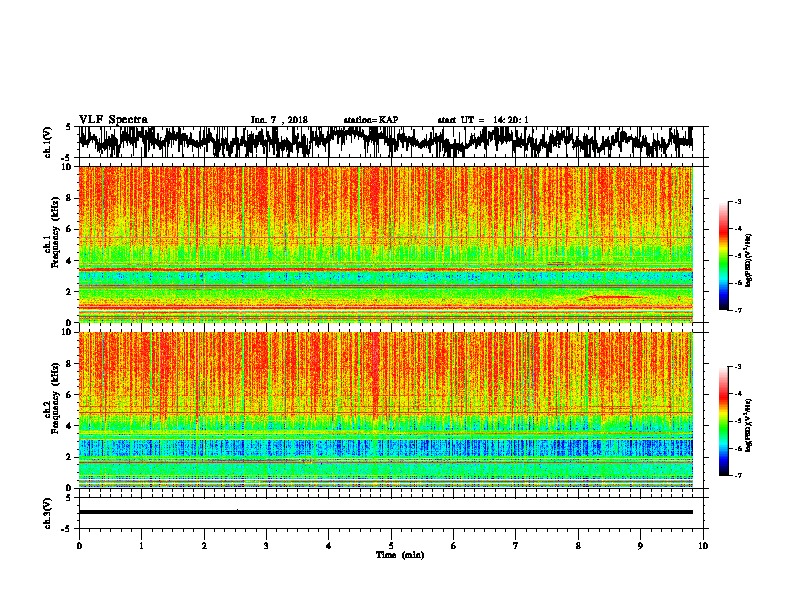This screenshot has width=792, height=612.
Task: Click the time axis tick label "8"
Action: (x=578, y=546)
